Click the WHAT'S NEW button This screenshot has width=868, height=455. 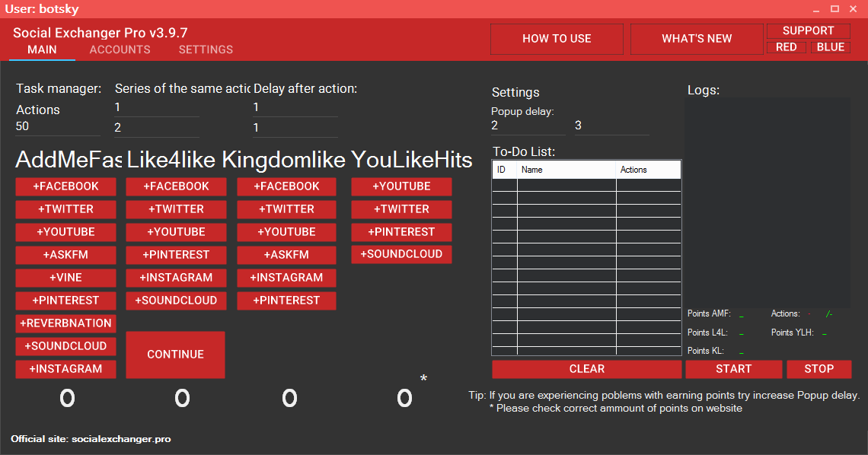click(x=697, y=39)
